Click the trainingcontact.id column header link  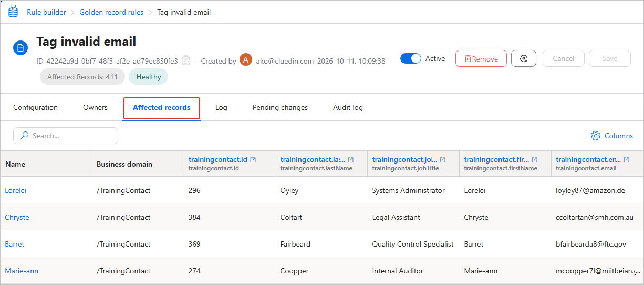point(218,159)
